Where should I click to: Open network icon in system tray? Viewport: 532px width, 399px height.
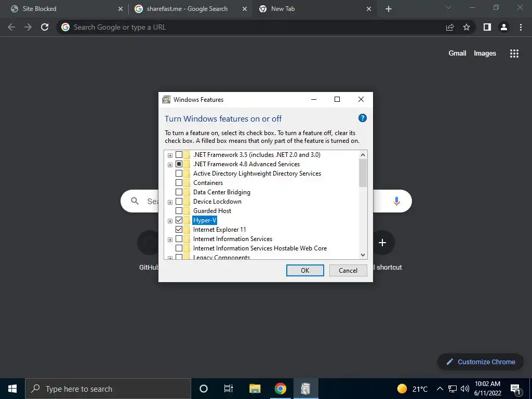point(453,389)
